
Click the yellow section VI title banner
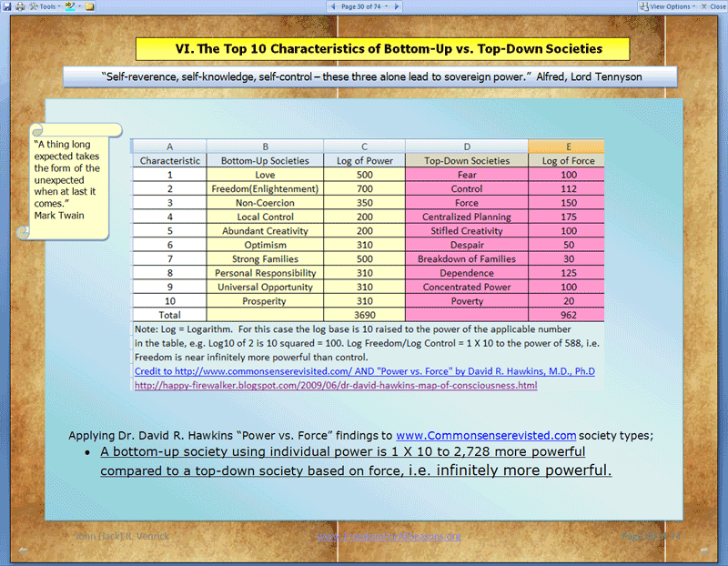tap(369, 49)
